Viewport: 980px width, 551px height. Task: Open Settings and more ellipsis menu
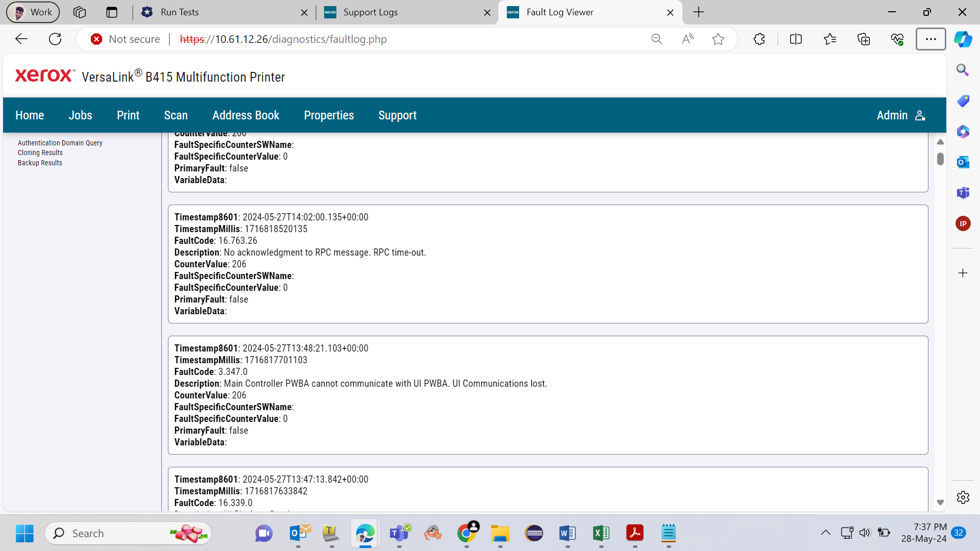[x=930, y=39]
